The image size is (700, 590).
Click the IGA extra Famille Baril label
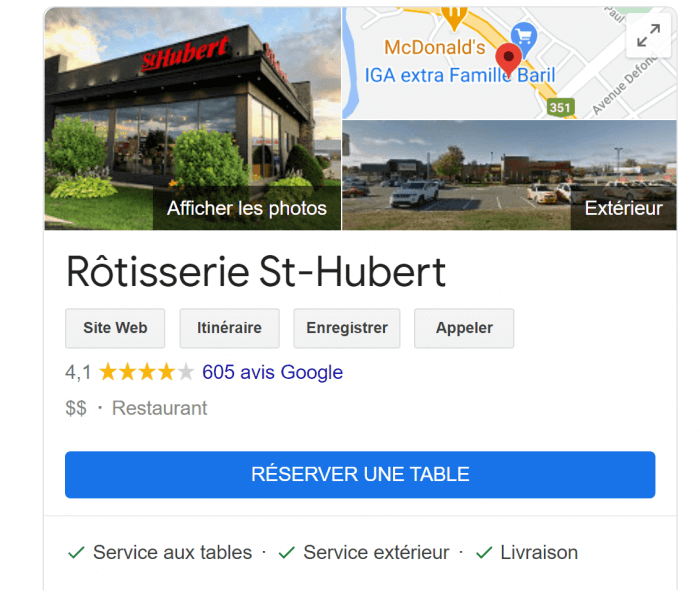(x=460, y=75)
